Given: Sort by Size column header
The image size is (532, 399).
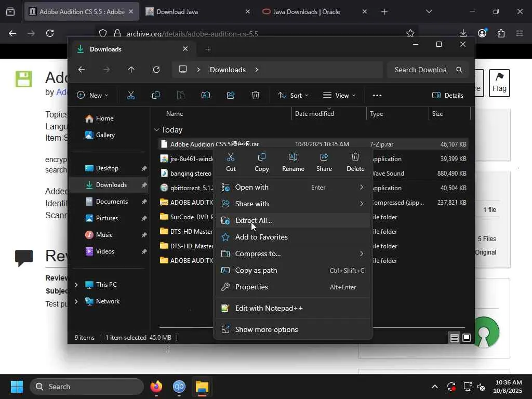Looking at the screenshot, I should coord(437,114).
